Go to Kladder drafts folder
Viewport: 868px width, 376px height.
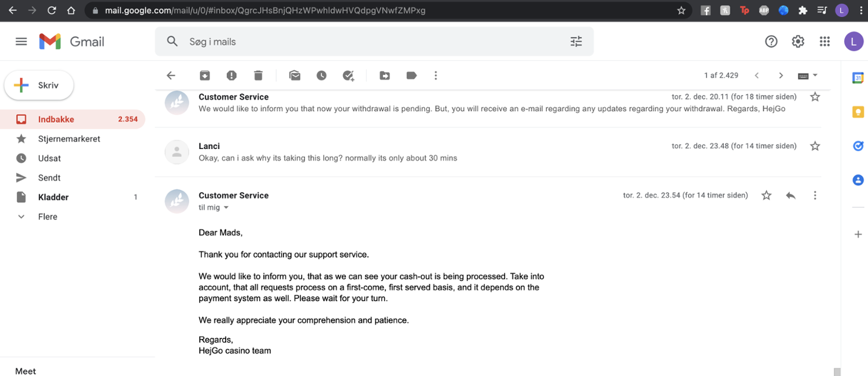pos(53,197)
